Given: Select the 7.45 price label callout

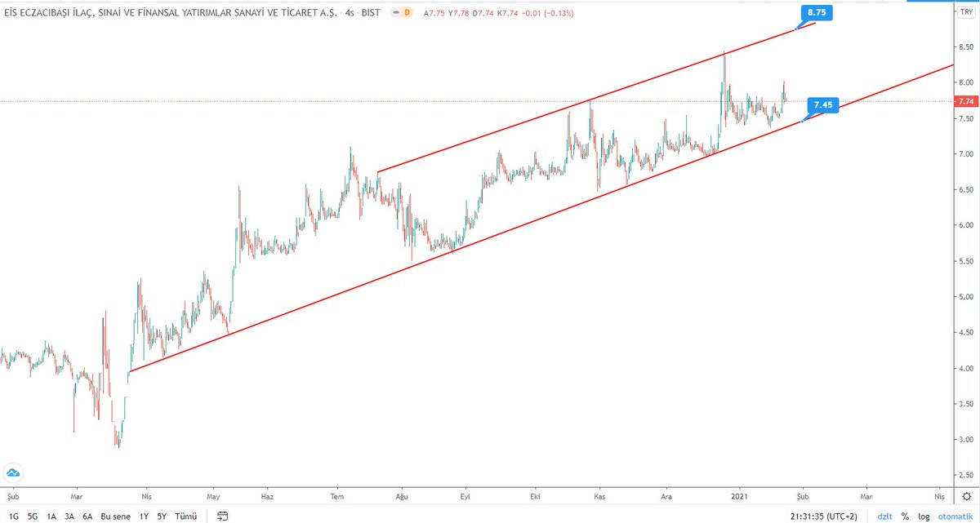Looking at the screenshot, I should point(822,105).
